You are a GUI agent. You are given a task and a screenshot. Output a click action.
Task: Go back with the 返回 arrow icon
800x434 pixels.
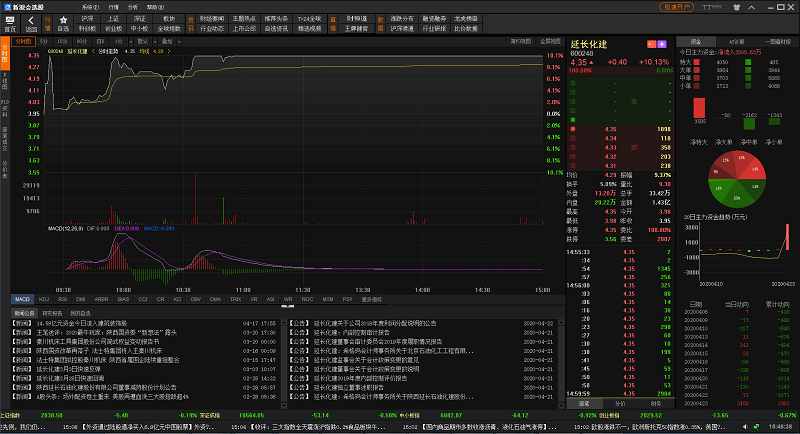click(31, 22)
